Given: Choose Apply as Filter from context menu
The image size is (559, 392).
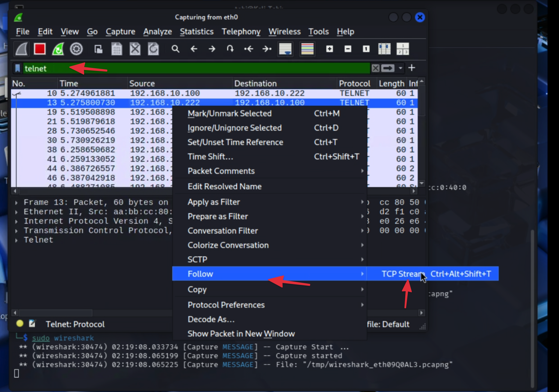Looking at the screenshot, I should (x=214, y=202).
